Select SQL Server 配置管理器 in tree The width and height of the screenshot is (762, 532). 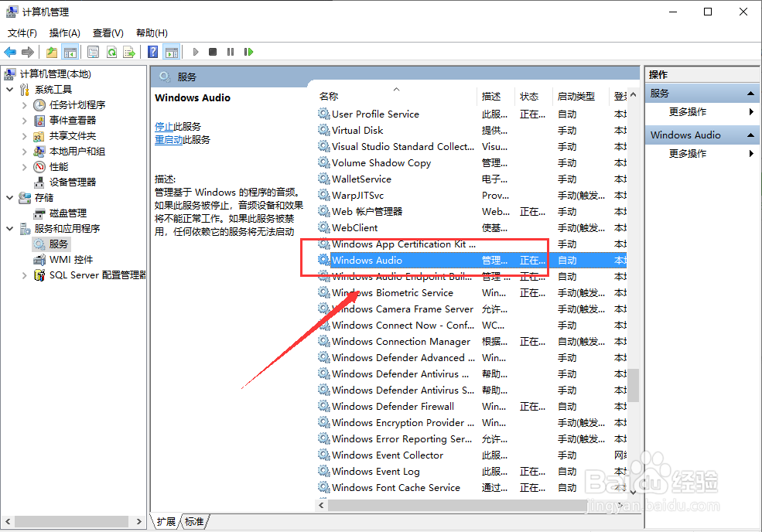tap(97, 275)
